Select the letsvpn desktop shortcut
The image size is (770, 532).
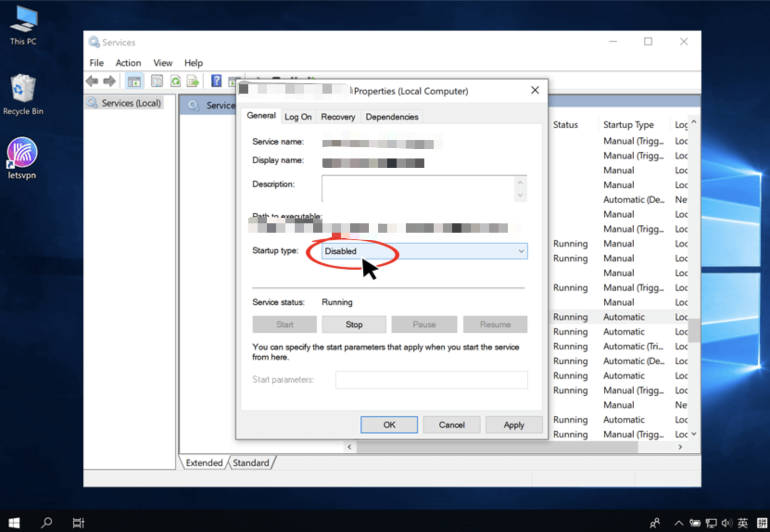22,158
